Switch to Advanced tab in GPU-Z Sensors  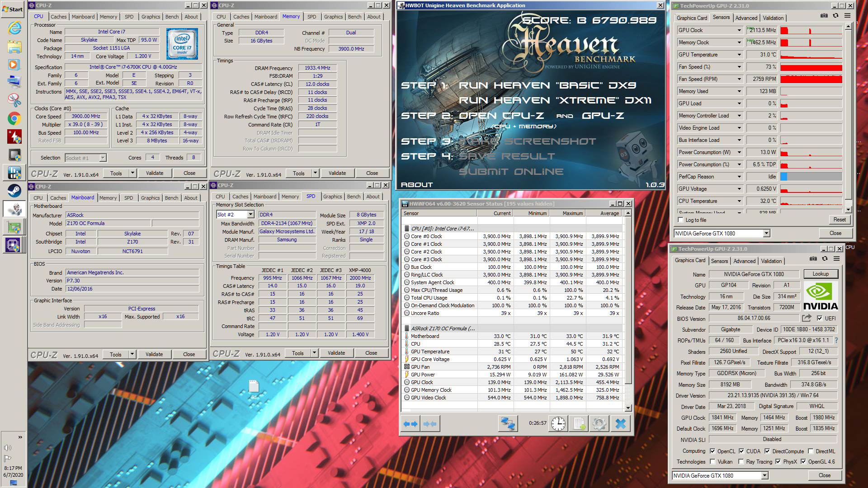tap(746, 18)
